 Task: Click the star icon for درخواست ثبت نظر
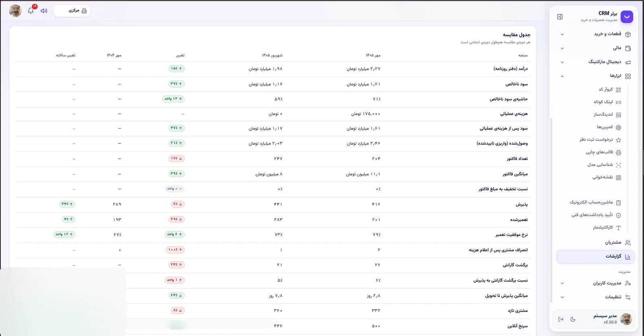tap(619, 140)
